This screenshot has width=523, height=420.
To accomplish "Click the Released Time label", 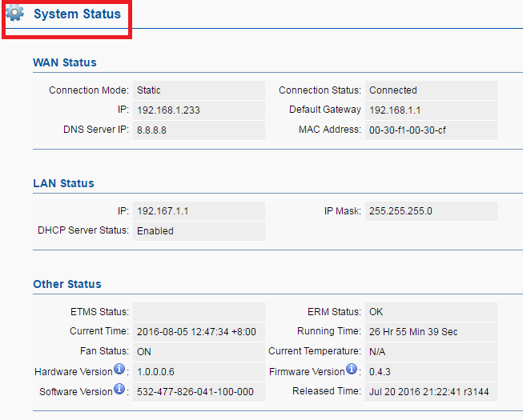I will point(327,391).
